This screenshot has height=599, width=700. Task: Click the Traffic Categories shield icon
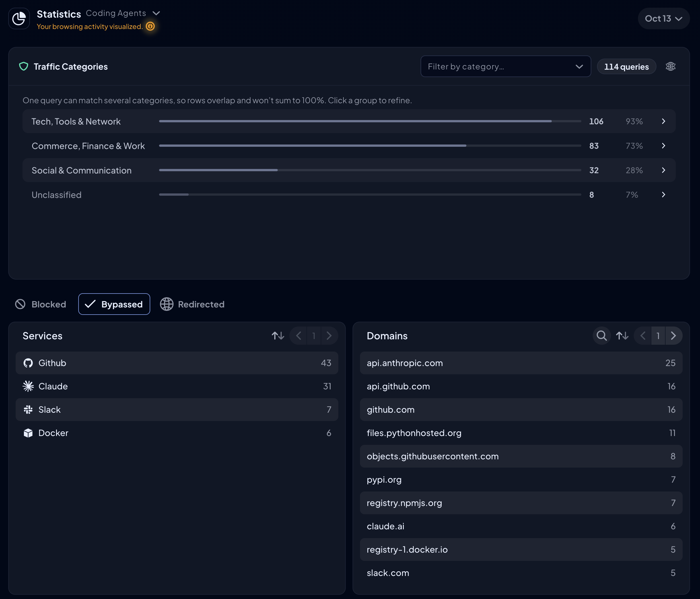click(x=24, y=67)
